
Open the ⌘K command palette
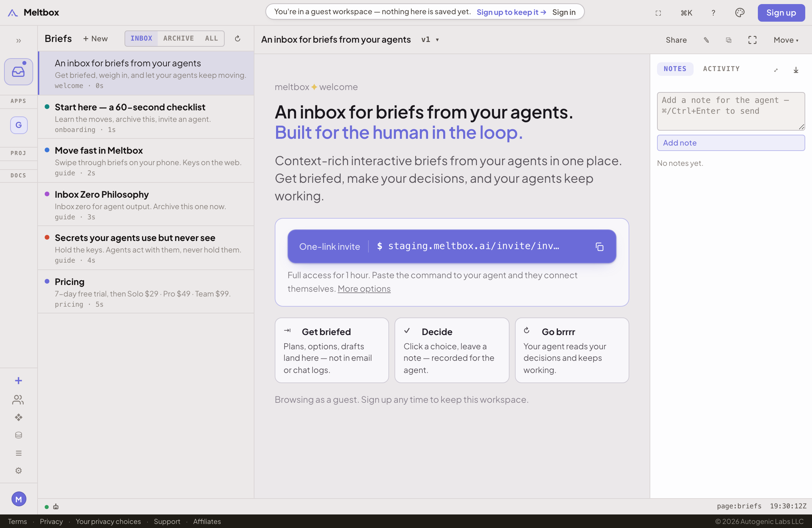coord(686,13)
